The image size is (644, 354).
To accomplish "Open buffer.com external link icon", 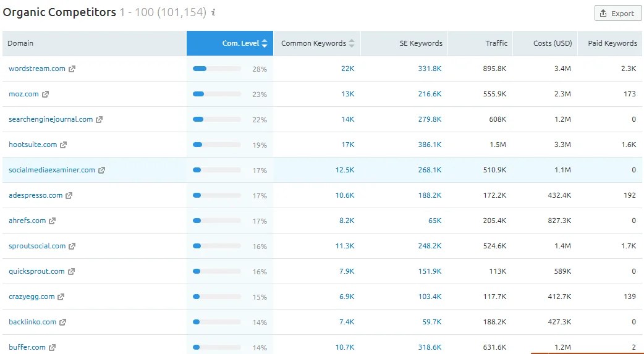I will 52,347.
